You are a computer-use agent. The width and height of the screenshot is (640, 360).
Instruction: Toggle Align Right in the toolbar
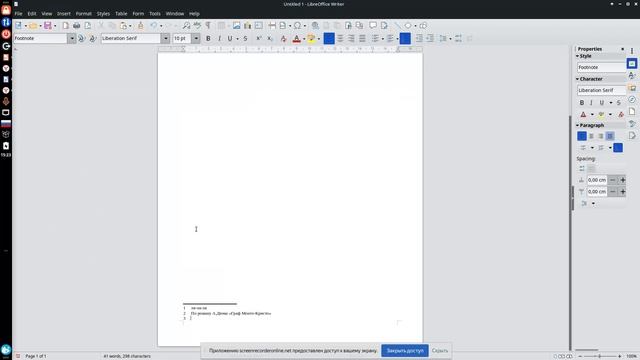point(351,38)
